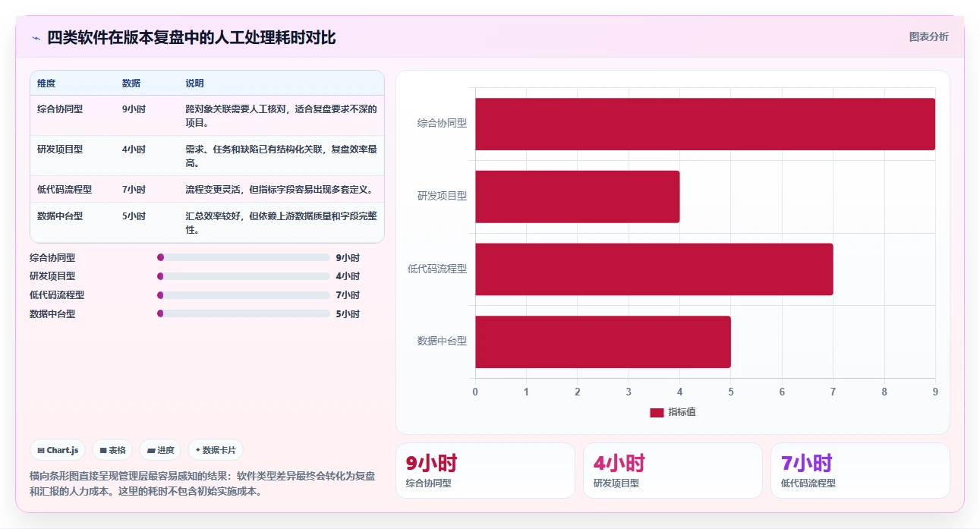Click the 综合协同型 chart bar
980x529 pixels.
click(705, 124)
